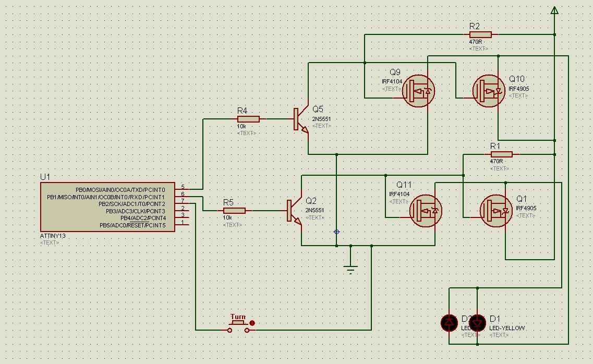This screenshot has height=364, width=593.
Task: Click the R5 resistor symbol
Action: coord(234,211)
